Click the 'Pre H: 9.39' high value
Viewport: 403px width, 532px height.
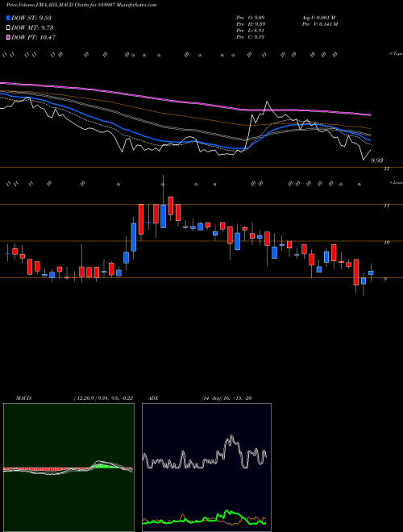pyautogui.click(x=251, y=24)
